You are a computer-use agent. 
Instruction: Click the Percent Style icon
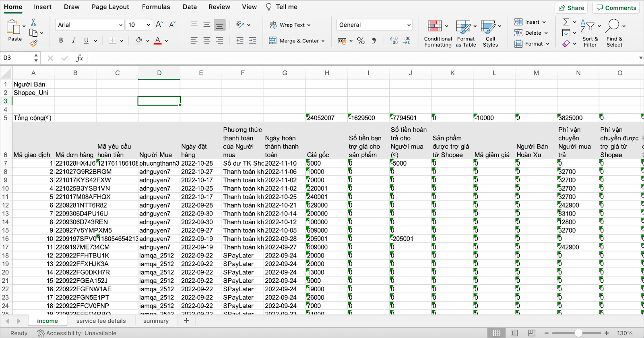(361, 41)
